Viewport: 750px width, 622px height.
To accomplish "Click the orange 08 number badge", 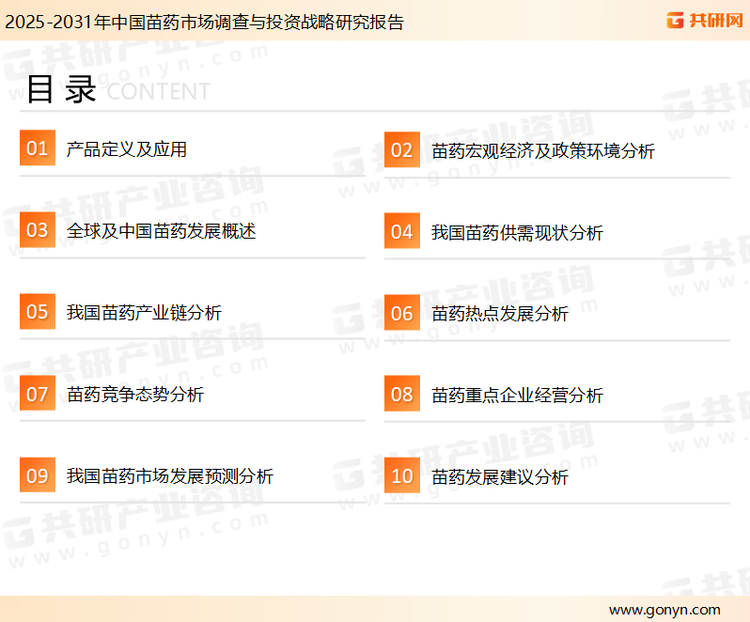I will pyautogui.click(x=402, y=394).
